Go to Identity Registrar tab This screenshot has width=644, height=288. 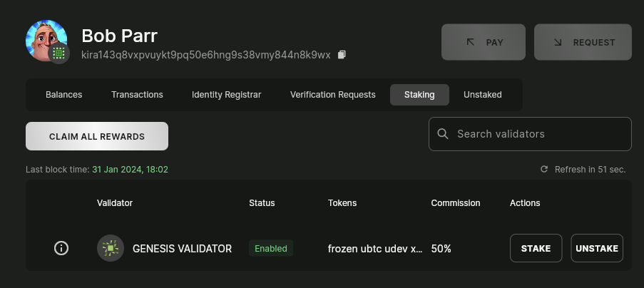click(226, 95)
